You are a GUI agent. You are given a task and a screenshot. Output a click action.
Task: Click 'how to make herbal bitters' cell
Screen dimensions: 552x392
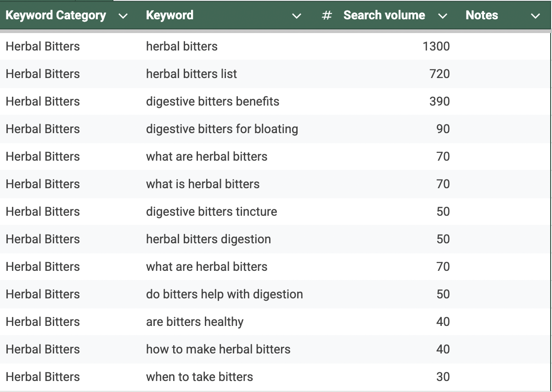tap(218, 349)
